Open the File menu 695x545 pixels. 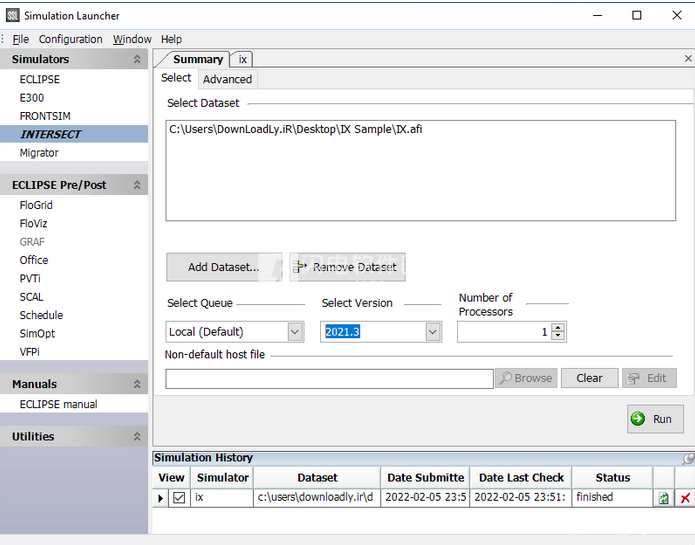pos(20,39)
